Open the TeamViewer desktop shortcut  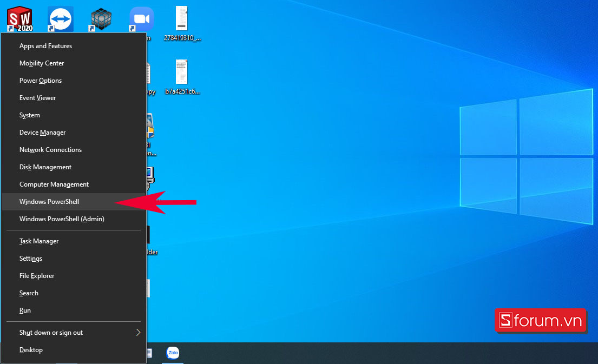coord(61,19)
